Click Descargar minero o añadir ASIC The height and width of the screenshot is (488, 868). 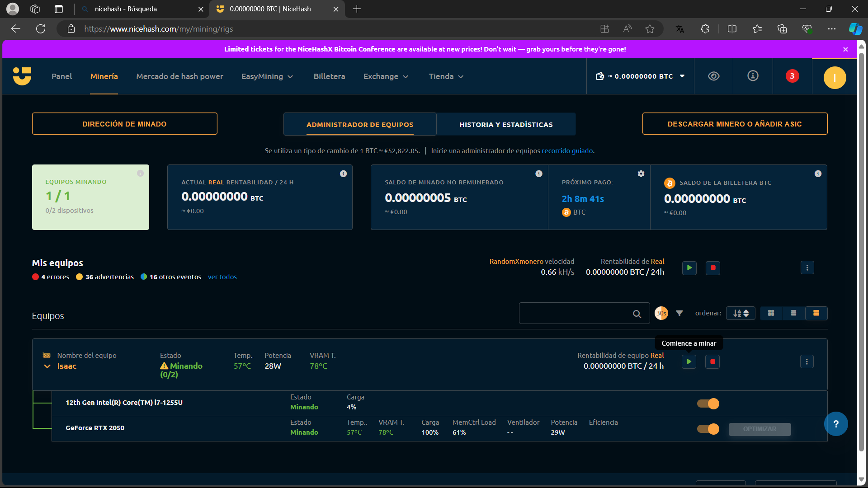735,124
